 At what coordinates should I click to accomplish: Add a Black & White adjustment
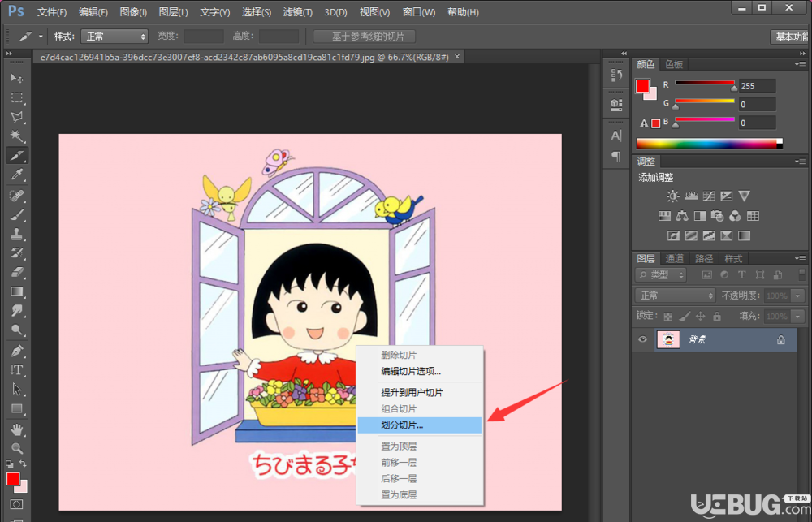pos(700,216)
